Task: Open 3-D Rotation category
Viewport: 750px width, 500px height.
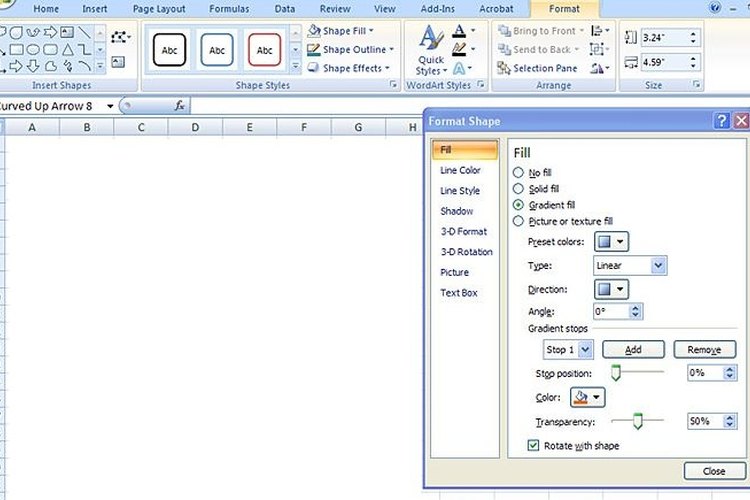Action: click(x=466, y=252)
